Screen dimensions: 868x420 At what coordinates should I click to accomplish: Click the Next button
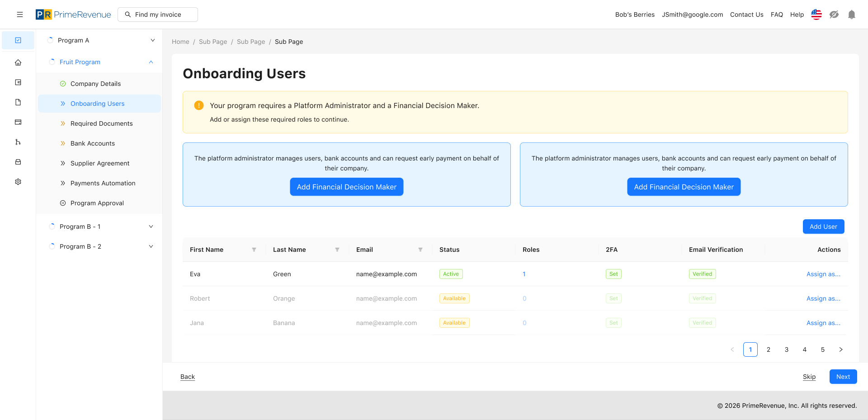(x=843, y=377)
